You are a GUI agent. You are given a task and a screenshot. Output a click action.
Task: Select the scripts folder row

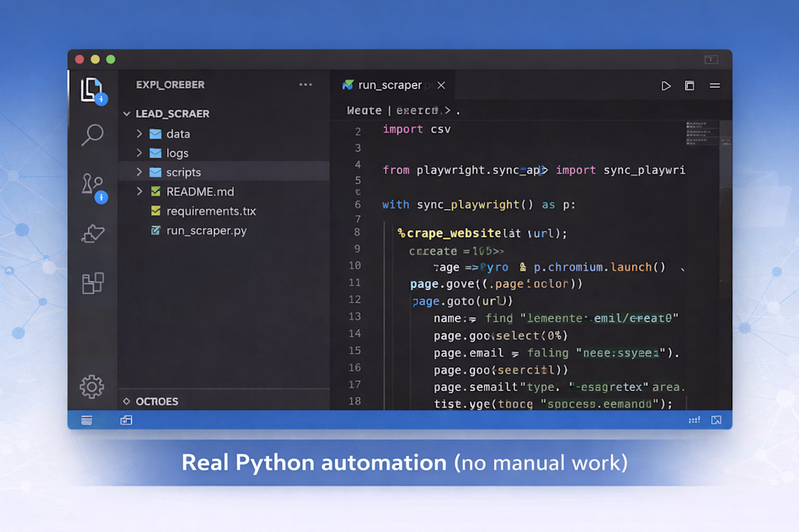(x=224, y=172)
